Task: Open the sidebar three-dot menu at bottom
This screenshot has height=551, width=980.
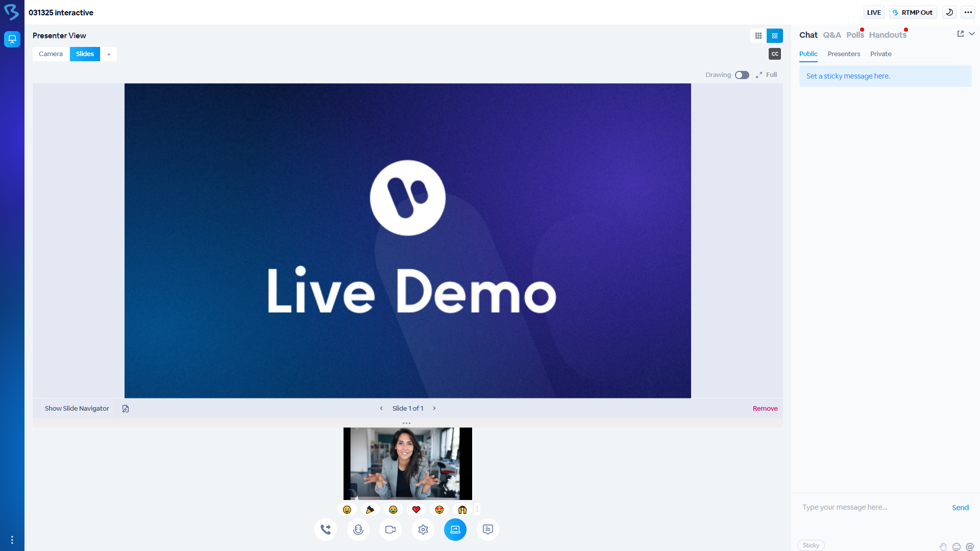Action: 12,540
